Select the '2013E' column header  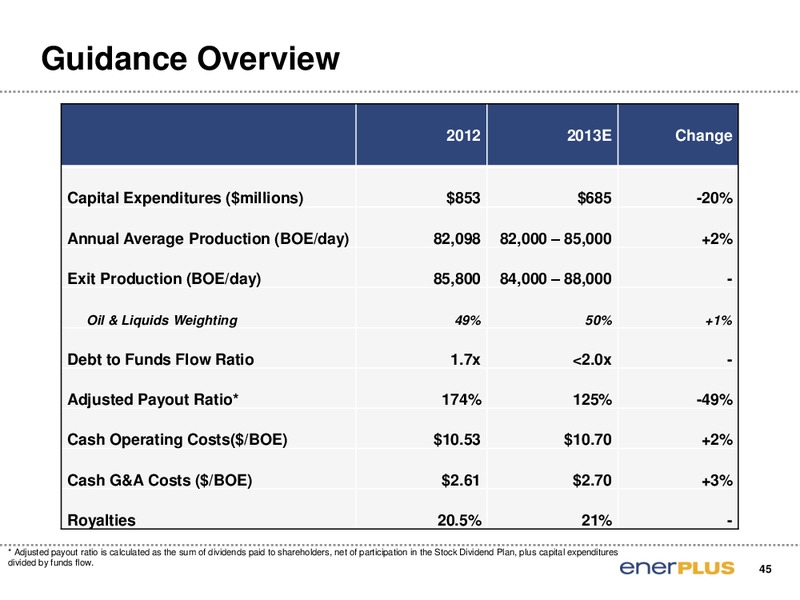[589, 135]
